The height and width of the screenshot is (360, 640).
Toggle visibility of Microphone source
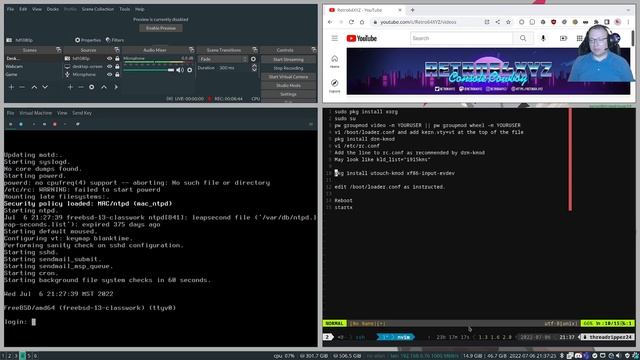(x=109, y=75)
